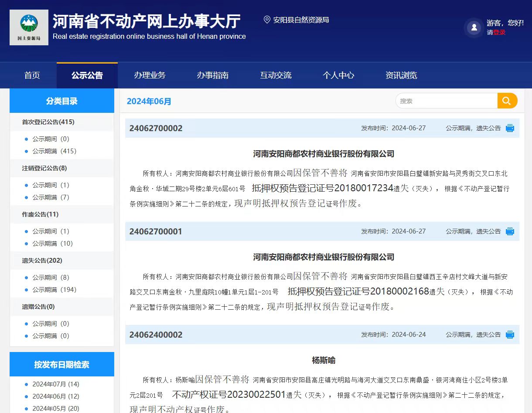Open 公示期满 (7) under 注销登记公告
Image resolution: width=532 pixels, height=413 pixels.
pyautogui.click(x=51, y=197)
